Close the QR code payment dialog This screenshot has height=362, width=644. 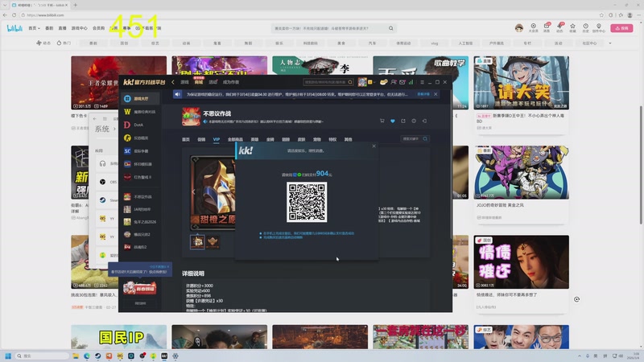pyautogui.click(x=374, y=146)
